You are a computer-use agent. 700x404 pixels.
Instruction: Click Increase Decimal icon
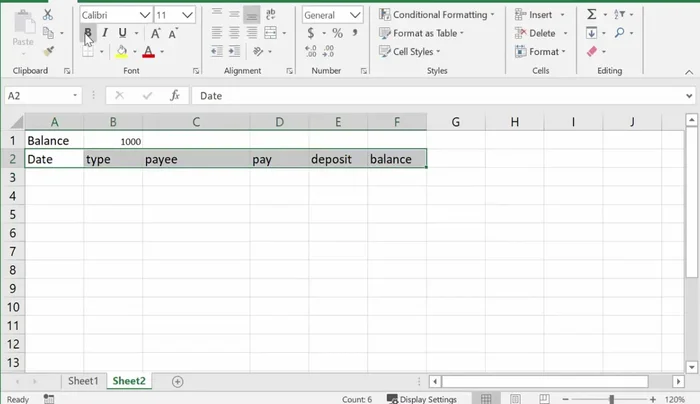[311, 51]
